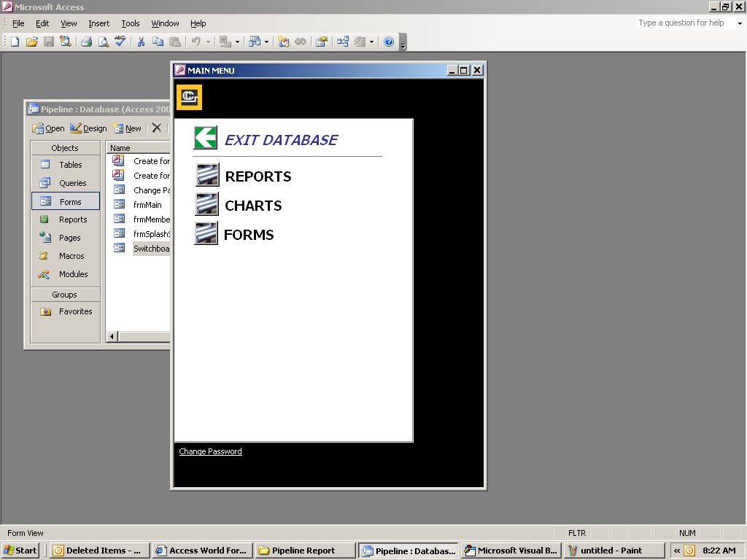
Task: Click the OfficeLinks toolbar icon
Action: 225,42
